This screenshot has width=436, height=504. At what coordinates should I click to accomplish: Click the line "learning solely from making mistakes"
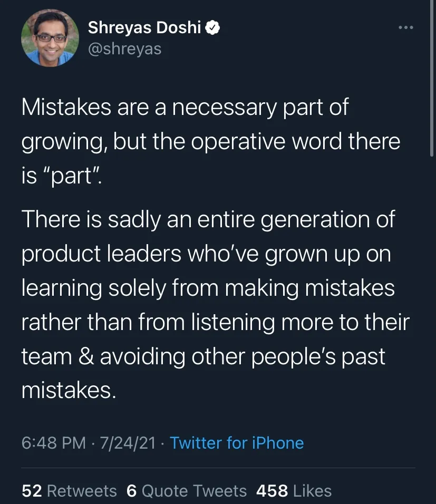pyautogui.click(x=208, y=288)
